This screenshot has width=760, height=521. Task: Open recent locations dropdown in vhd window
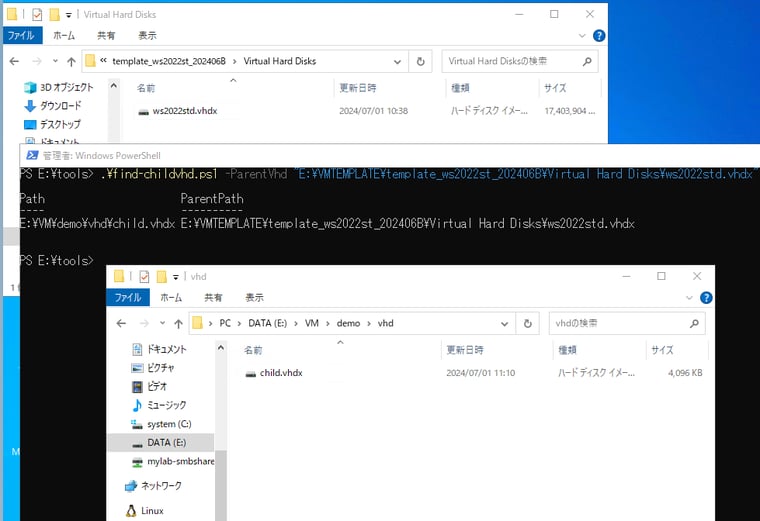(162, 323)
